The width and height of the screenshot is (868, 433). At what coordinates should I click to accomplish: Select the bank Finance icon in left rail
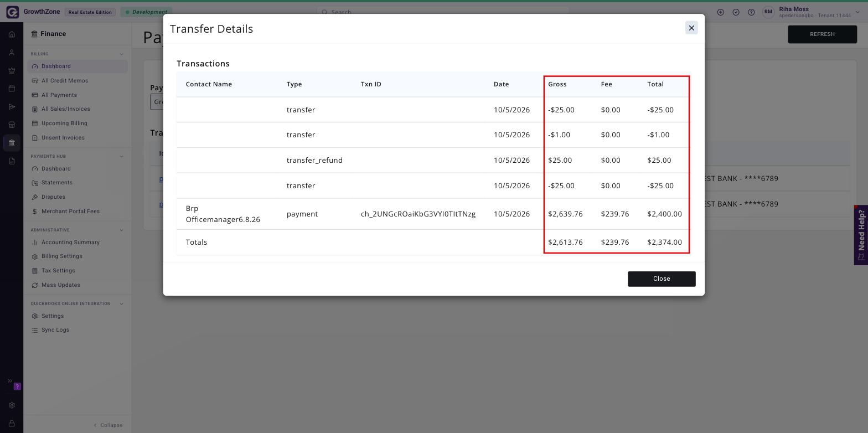click(x=12, y=143)
